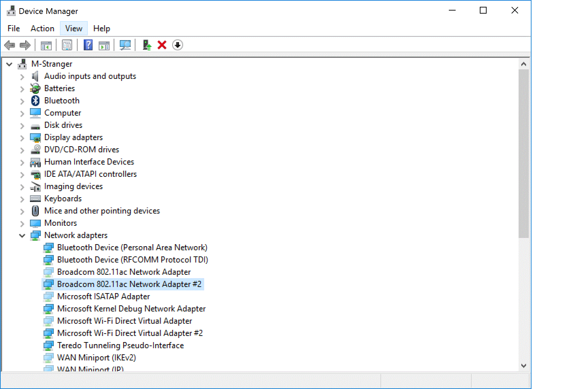The height and width of the screenshot is (389, 588).
Task: Click the IDE ATA/ATAPI controllers icon
Action: [x=35, y=174]
